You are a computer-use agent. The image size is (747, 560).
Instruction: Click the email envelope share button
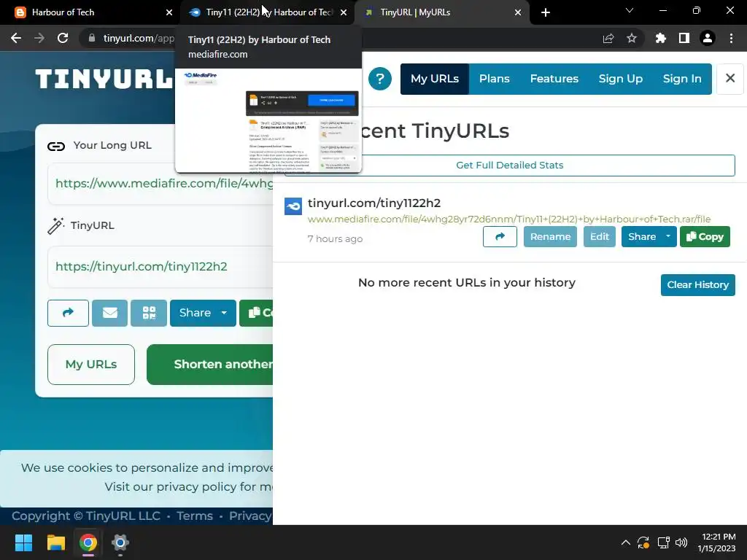pos(109,313)
